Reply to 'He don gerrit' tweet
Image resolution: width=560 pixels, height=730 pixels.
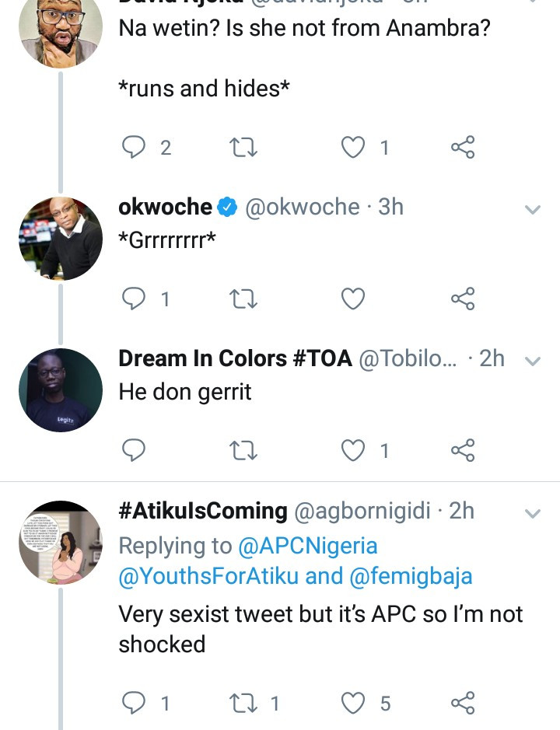(135, 450)
